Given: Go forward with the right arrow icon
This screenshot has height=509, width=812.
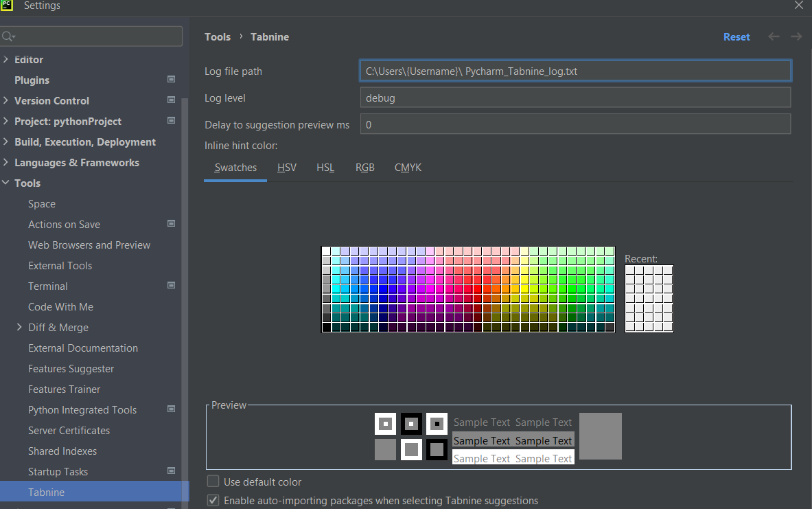Looking at the screenshot, I should click(796, 36).
